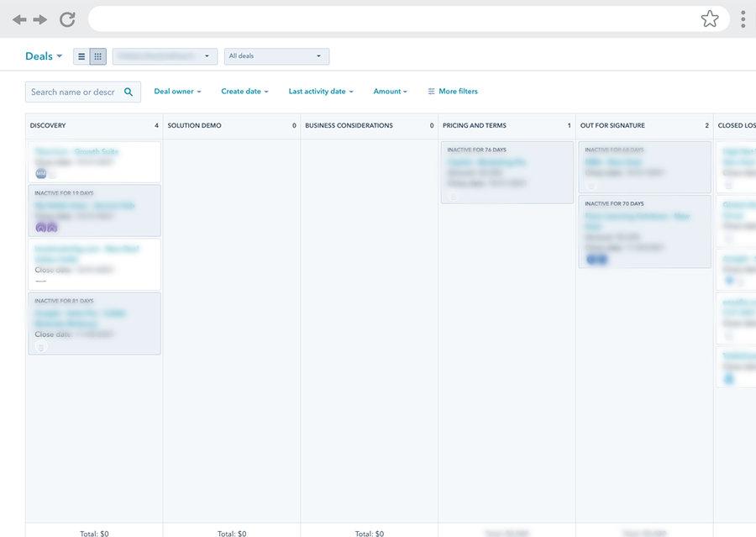Click the Discovery column header

94,125
